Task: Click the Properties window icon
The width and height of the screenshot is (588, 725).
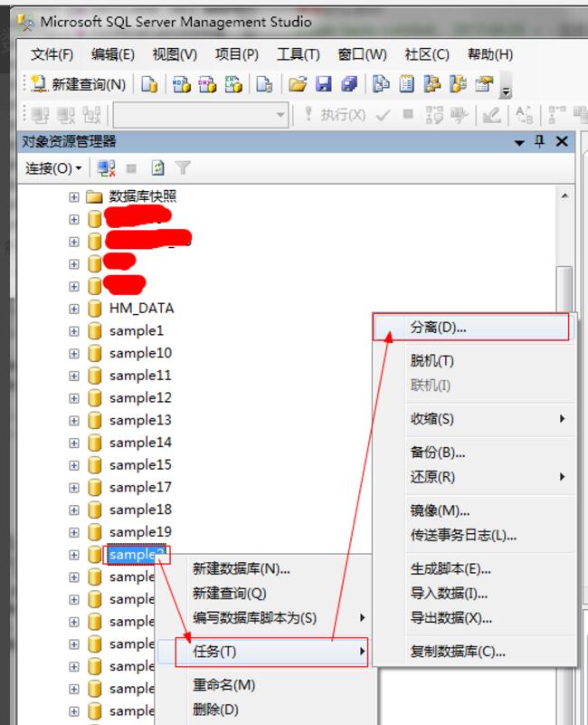Action: coord(484,84)
